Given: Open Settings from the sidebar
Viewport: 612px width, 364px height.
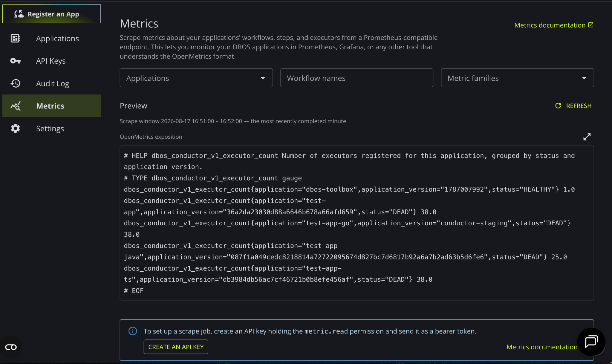Looking at the screenshot, I should (52, 129).
